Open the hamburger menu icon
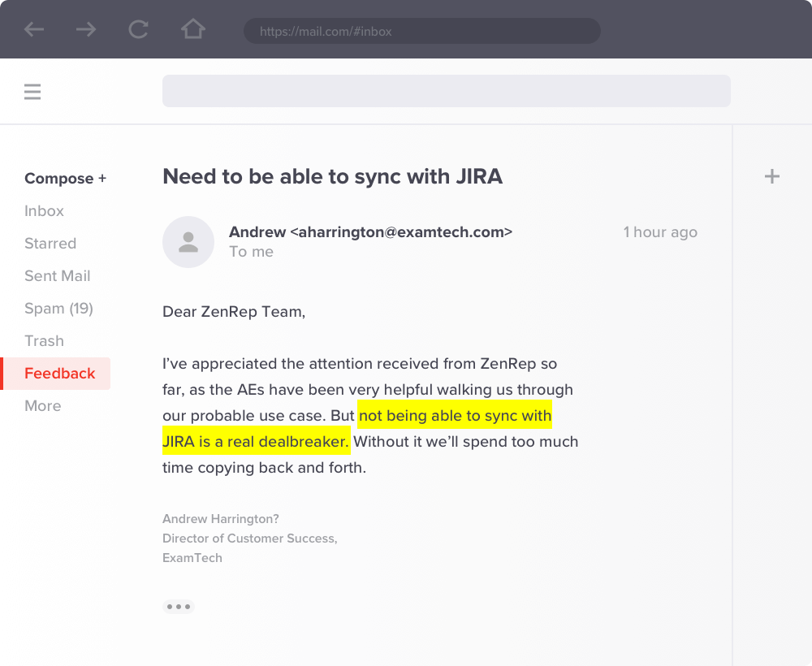The width and height of the screenshot is (812, 666). pos(32,92)
